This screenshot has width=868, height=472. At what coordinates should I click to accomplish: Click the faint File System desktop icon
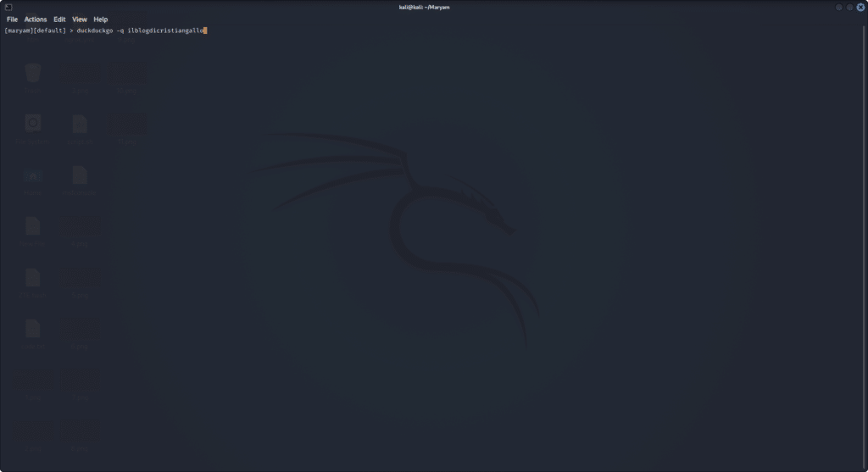(32, 125)
